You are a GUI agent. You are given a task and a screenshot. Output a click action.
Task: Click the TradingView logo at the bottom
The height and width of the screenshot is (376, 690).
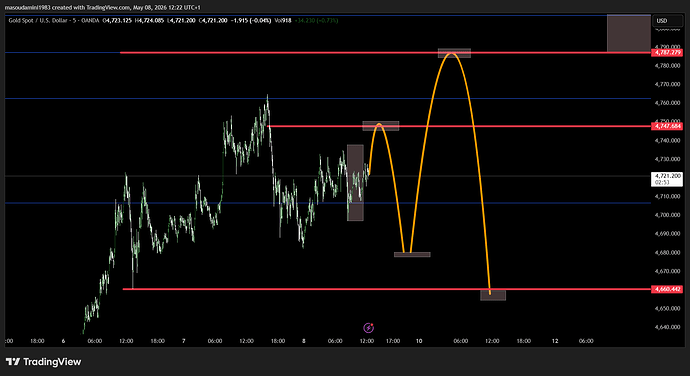pyautogui.click(x=44, y=362)
